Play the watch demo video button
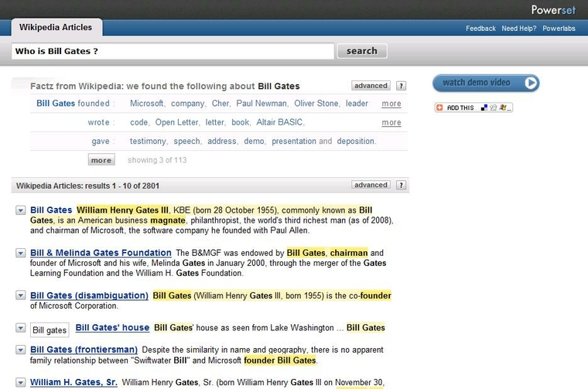 (x=486, y=83)
